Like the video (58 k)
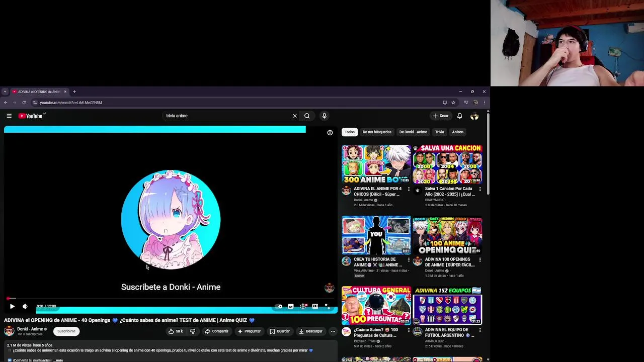644x362 pixels. (x=176, y=331)
